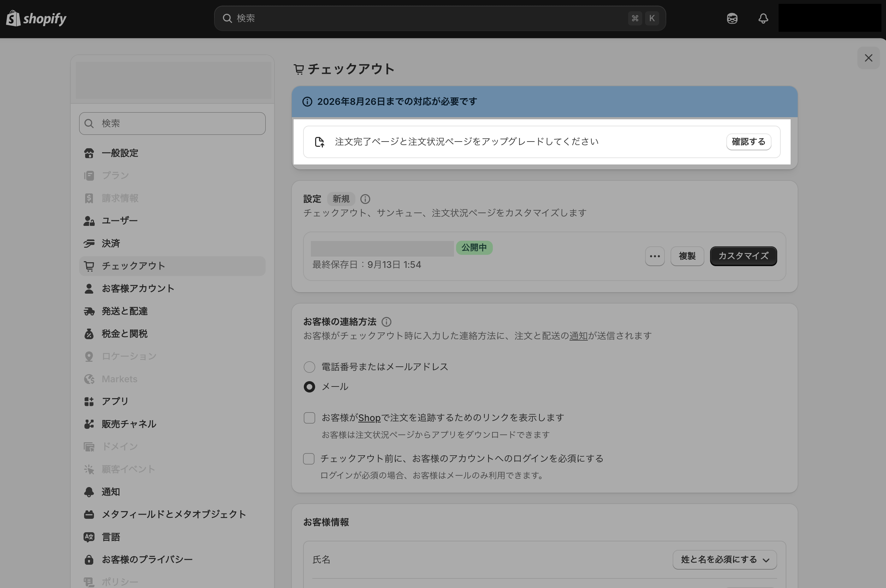Viewport: 886px width, 588px height.
Task: Expand the 姓と名を必須にする dropdown
Action: (x=724, y=559)
